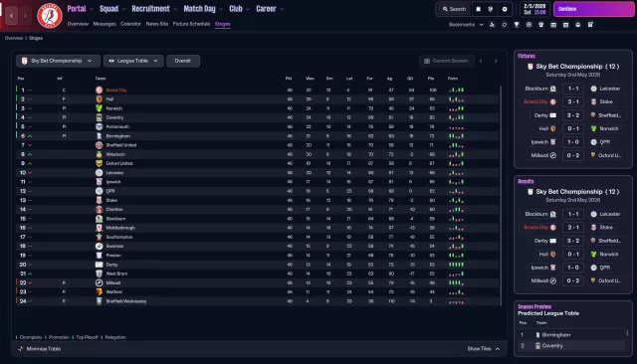The image size is (637, 364).
Task: Expand the Club menu chevron
Action: pyautogui.click(x=248, y=9)
